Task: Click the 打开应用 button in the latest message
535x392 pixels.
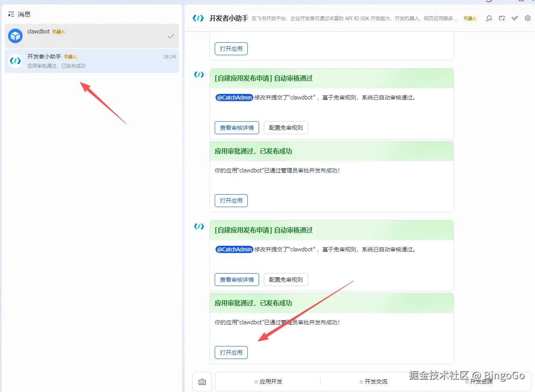Action: [231, 352]
